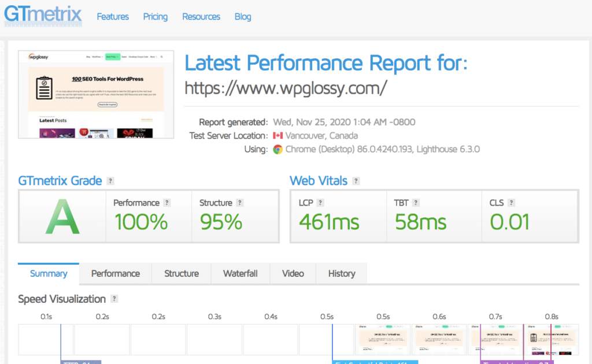Open the Features menu link
Screen dimensions: 592x364
(x=113, y=17)
